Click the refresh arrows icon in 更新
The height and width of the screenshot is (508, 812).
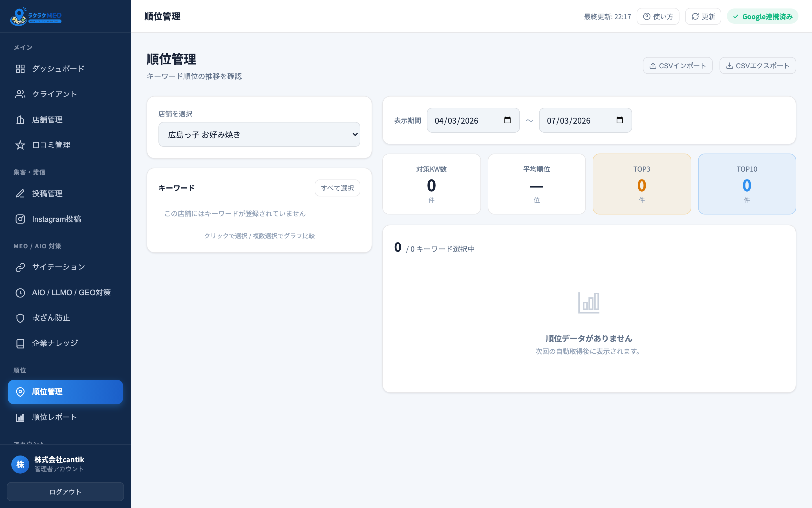pyautogui.click(x=695, y=16)
